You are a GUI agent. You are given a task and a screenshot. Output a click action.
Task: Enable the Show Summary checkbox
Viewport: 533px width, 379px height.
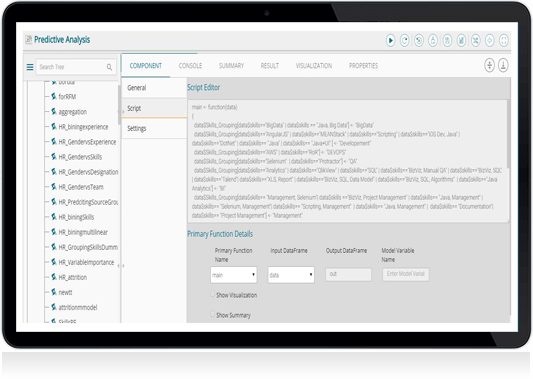[x=212, y=314]
